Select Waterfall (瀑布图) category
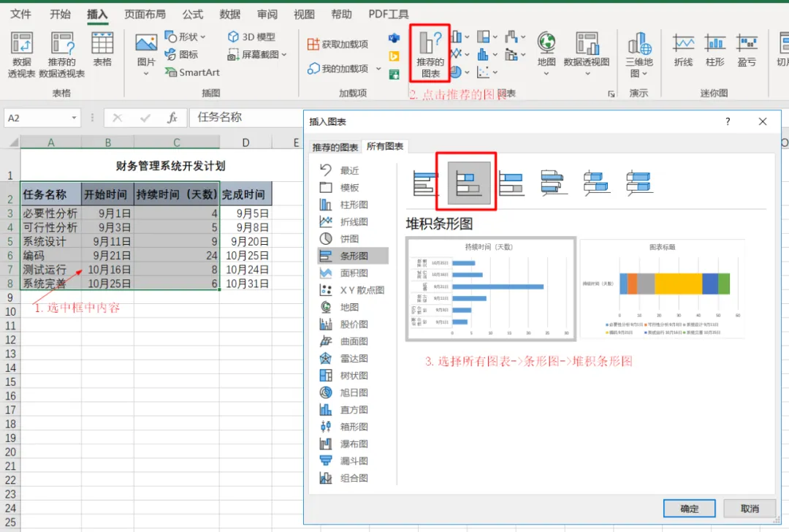789x532 pixels. 352,444
